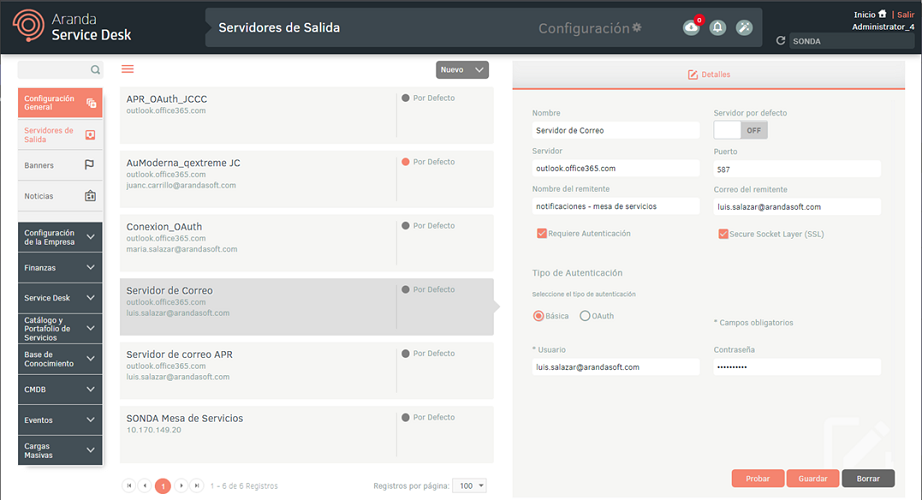This screenshot has width=922, height=500.
Task: Expand the Cargas Masivas section
Action: [x=60, y=451]
